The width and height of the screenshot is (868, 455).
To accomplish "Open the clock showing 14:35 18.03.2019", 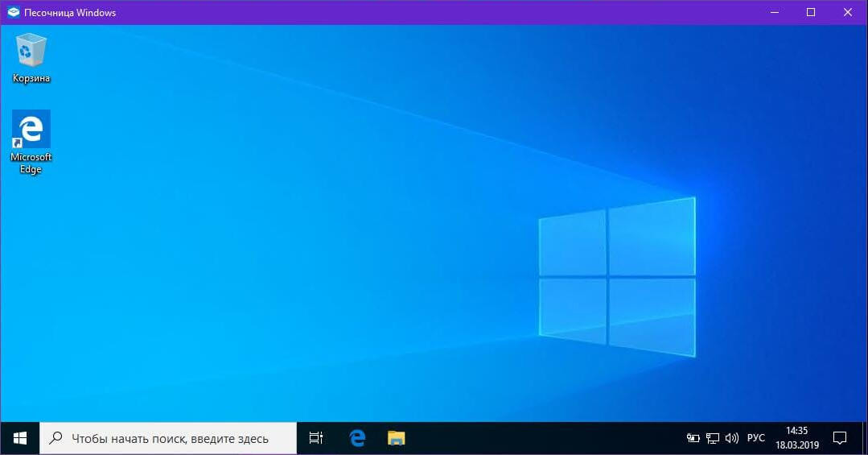I will [x=796, y=438].
